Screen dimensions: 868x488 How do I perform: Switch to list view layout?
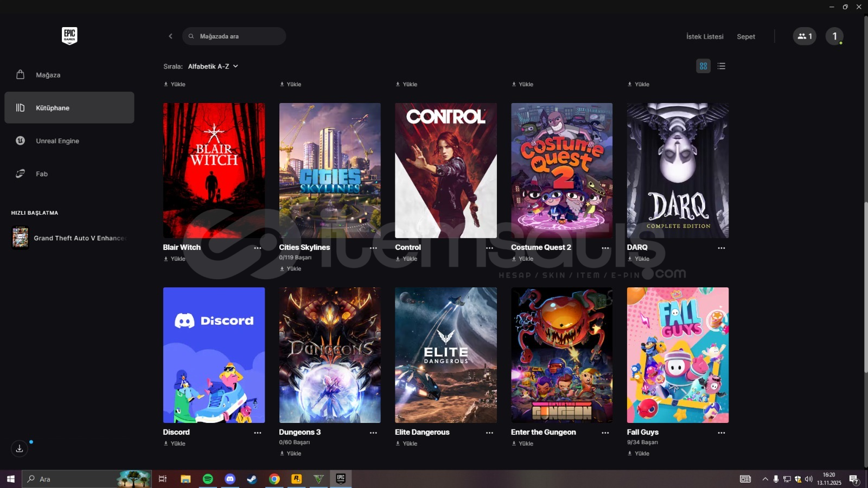coord(721,66)
